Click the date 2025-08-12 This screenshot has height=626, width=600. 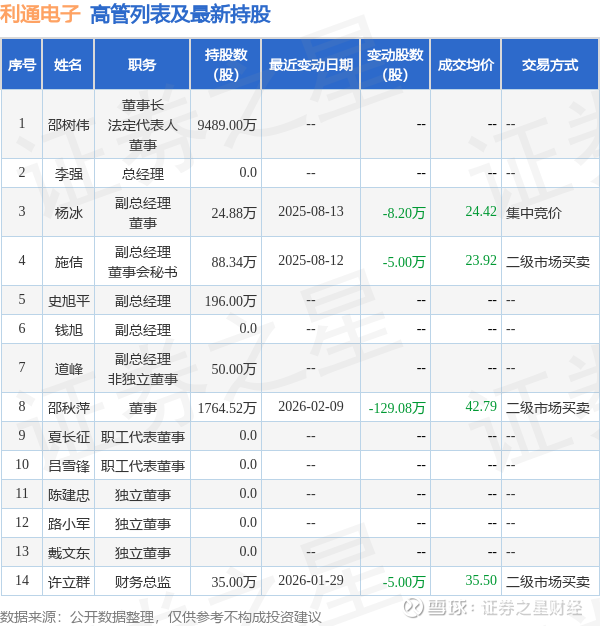point(311,260)
